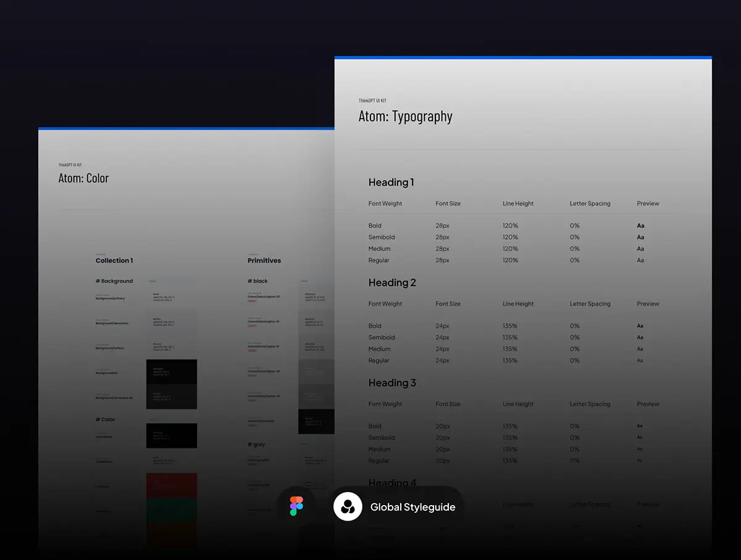Click the # Background group label
741x560 pixels.
pos(114,281)
